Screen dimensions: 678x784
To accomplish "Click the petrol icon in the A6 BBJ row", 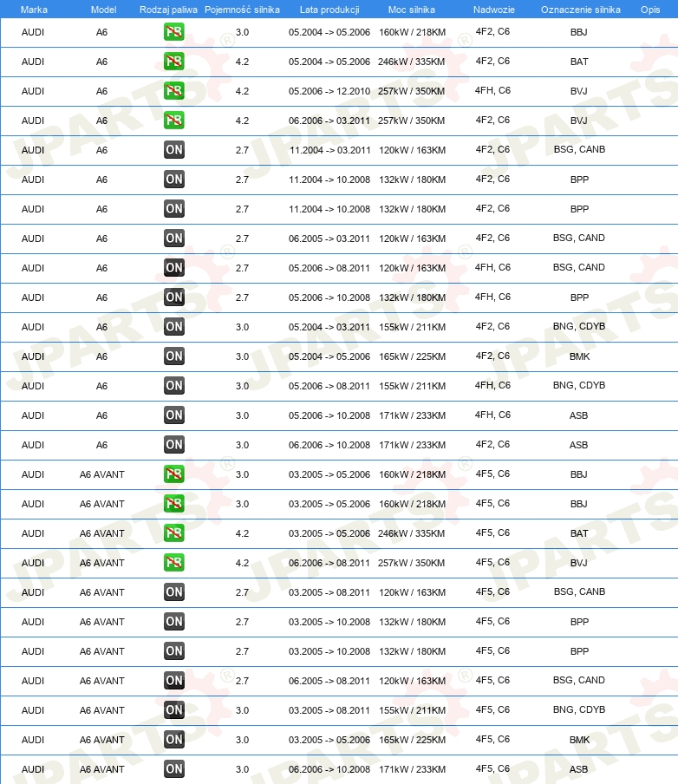I will tap(174, 32).
